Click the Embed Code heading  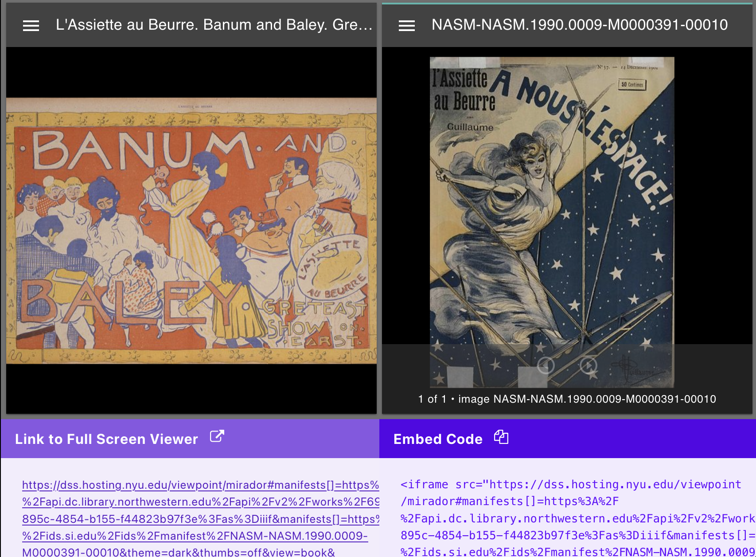pyautogui.click(x=438, y=439)
